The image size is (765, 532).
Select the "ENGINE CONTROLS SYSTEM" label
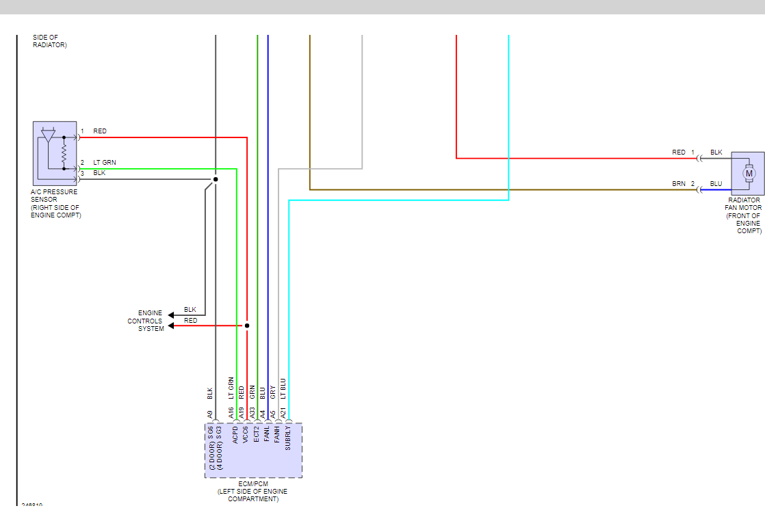coord(145,321)
